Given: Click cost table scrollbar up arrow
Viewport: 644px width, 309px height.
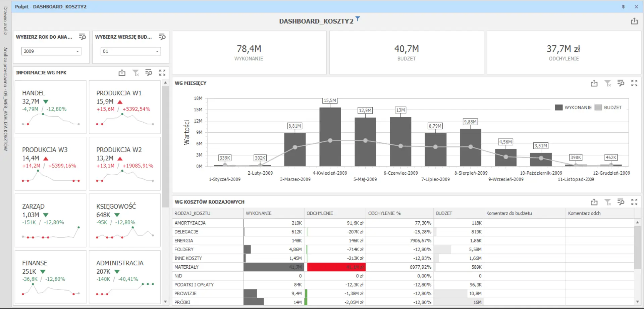Looking at the screenshot, I should [x=637, y=222].
